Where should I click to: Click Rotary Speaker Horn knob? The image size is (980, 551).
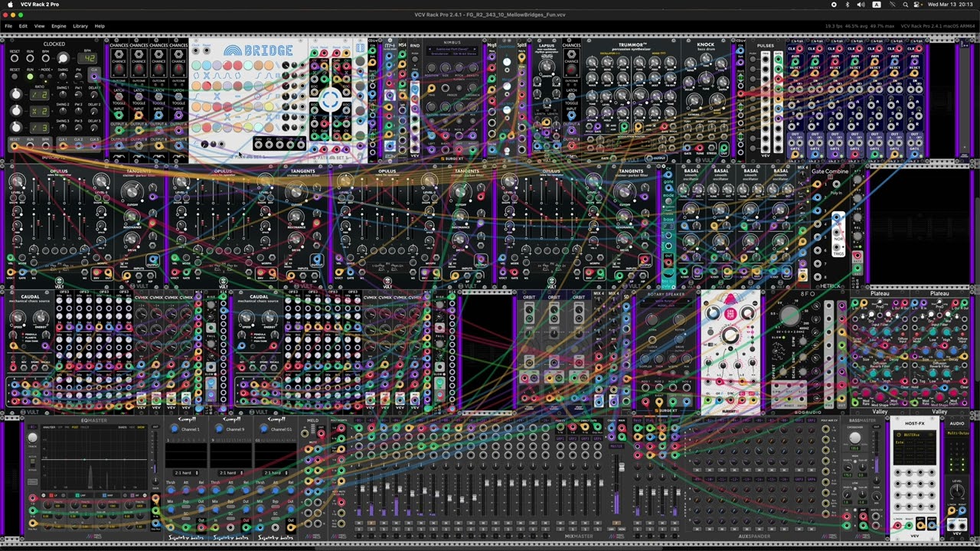[652, 320]
